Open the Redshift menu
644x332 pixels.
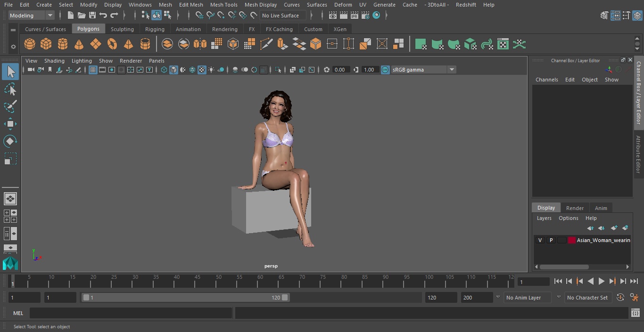coord(466,5)
